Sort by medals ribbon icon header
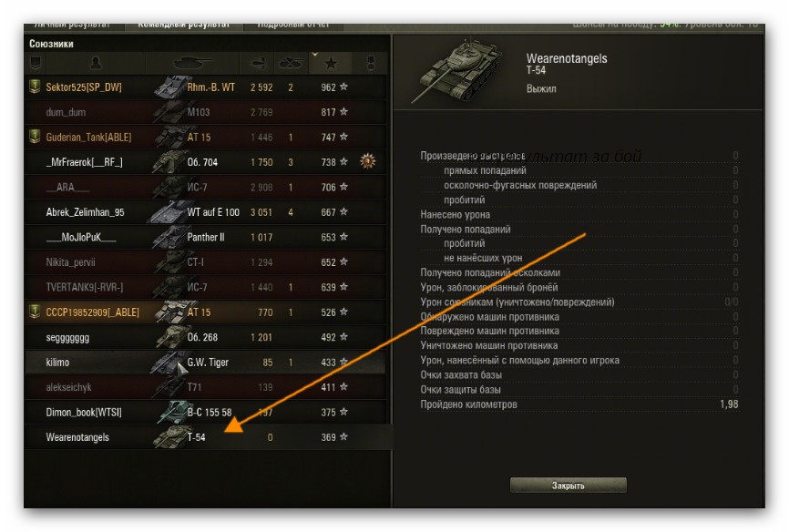The width and height of the screenshot is (789, 532). tap(372, 63)
